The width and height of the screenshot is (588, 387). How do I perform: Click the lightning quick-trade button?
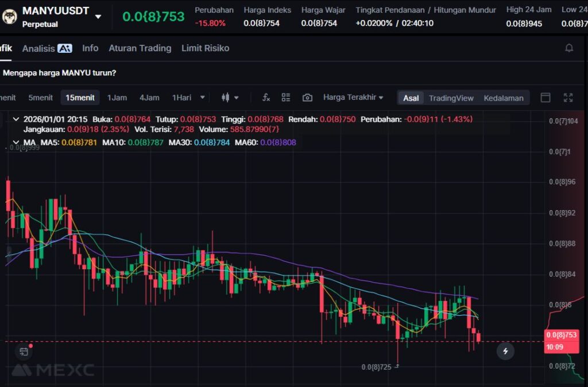tap(505, 351)
